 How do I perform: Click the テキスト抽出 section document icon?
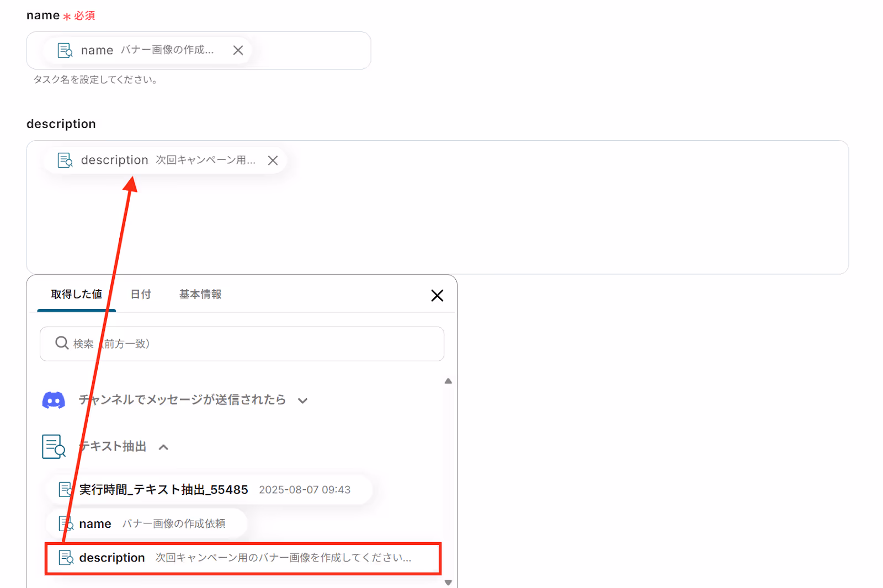click(54, 447)
